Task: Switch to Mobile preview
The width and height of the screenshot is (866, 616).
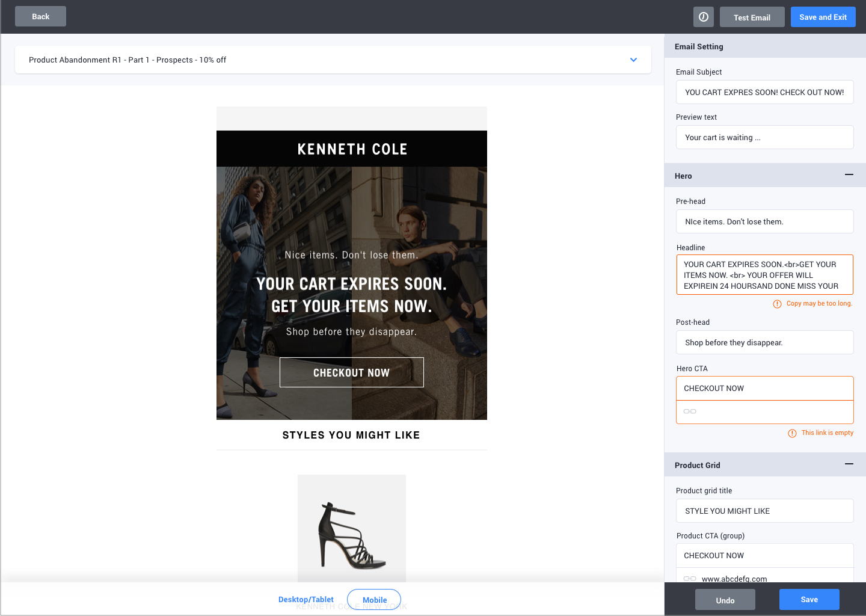Action: point(374,600)
